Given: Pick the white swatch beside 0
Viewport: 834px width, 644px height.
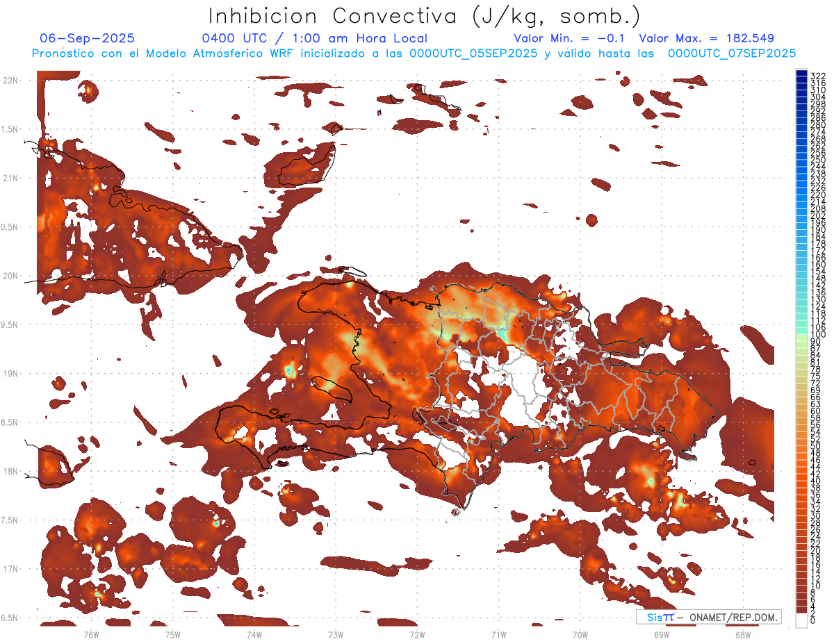Looking at the screenshot, I should coord(801,622).
